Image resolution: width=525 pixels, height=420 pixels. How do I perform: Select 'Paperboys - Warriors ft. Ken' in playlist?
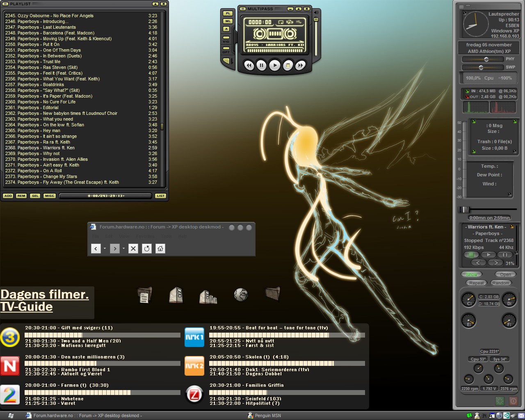coord(81,148)
